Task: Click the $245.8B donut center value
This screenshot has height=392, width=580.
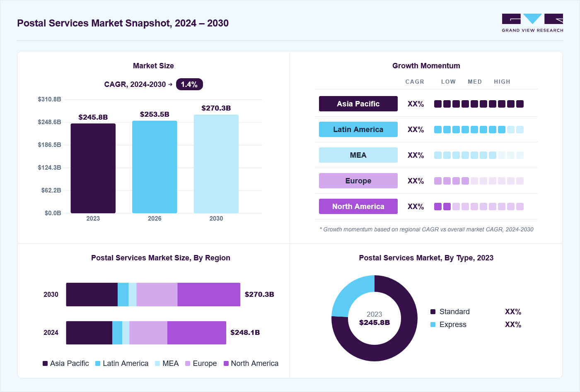Action: pos(375,322)
